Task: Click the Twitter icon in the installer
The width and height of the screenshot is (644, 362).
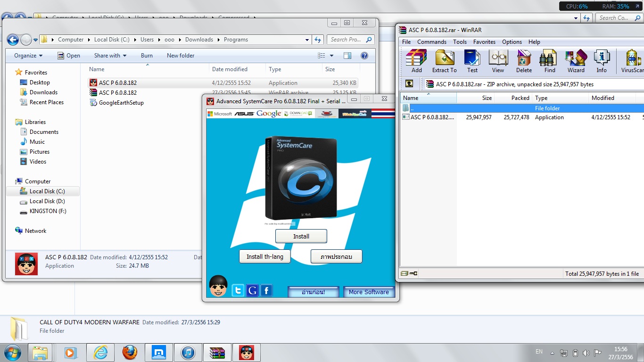Action: 239,290
